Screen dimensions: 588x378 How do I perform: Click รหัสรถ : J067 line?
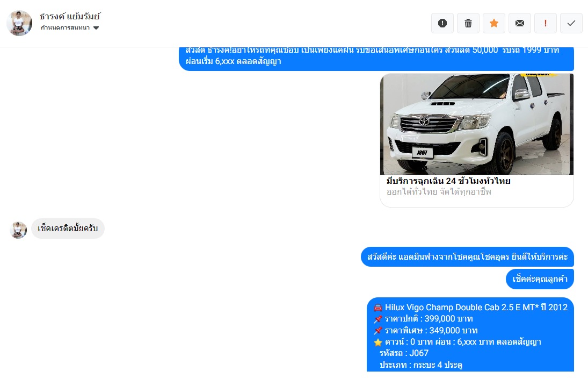(x=404, y=353)
